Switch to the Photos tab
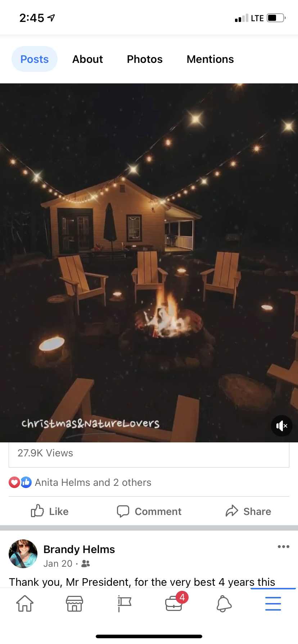 [145, 59]
